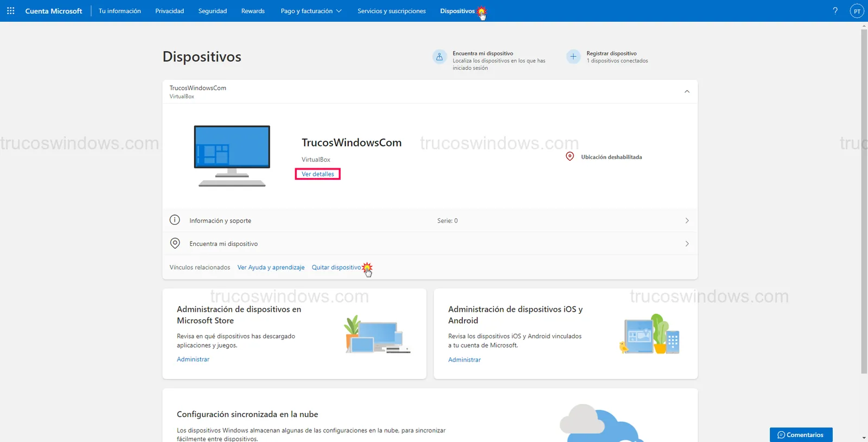This screenshot has width=868, height=442.
Task: Open the Privacidad menu item
Action: (169, 11)
